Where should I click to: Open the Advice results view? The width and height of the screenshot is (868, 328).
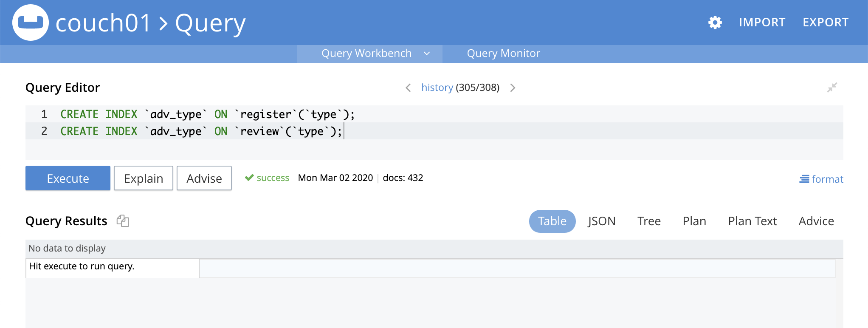pos(816,221)
